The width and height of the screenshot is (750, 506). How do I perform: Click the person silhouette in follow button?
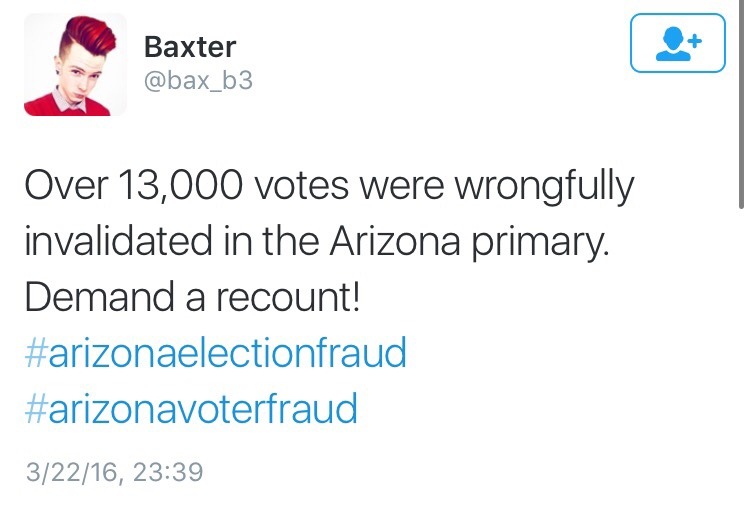672,44
